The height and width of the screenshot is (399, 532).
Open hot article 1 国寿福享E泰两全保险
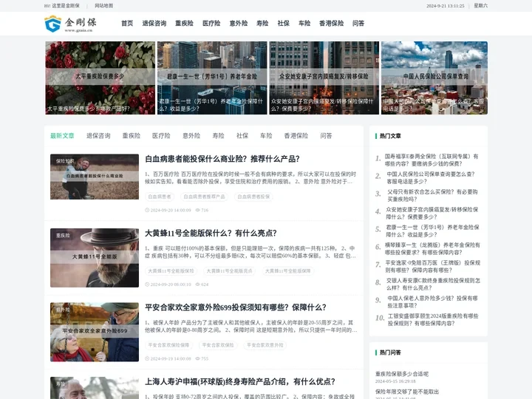tap(432, 160)
